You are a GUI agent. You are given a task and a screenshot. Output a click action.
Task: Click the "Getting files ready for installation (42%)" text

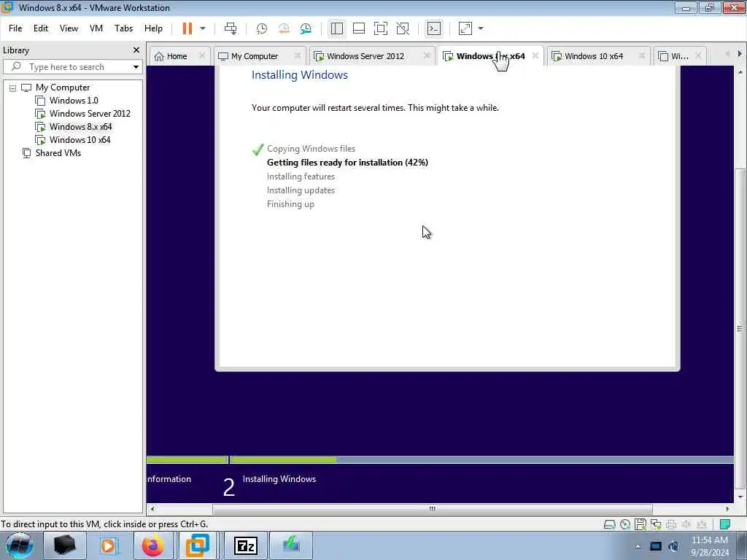pyautogui.click(x=347, y=163)
